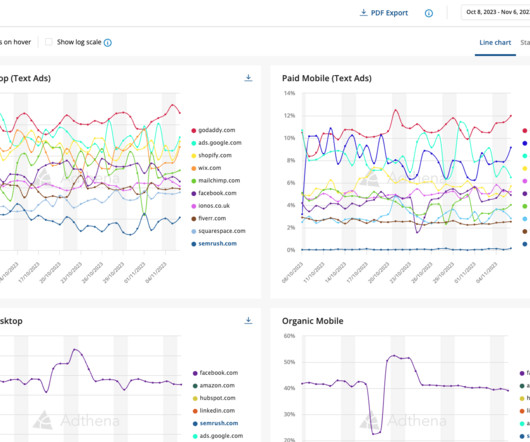Screen dimensions: 530x442
Task: Download the Paid Desktop Text Ads chart
Action: (248, 78)
